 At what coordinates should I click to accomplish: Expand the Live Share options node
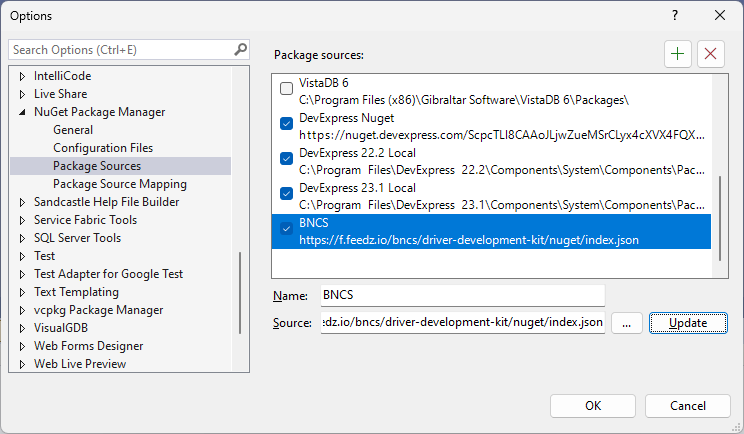click(23, 94)
